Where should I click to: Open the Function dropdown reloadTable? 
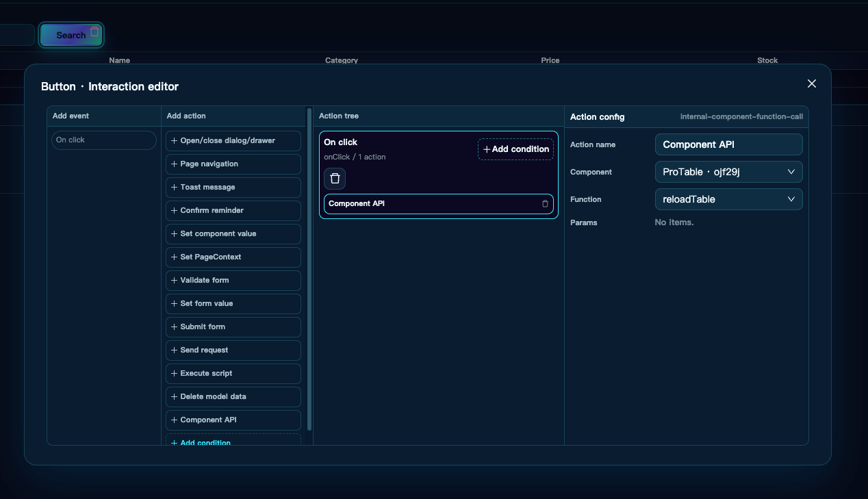click(728, 199)
